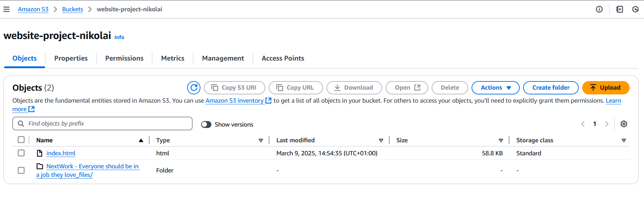Check the NextWork folder row checkbox
This screenshot has width=644, height=221.
(x=21, y=170)
